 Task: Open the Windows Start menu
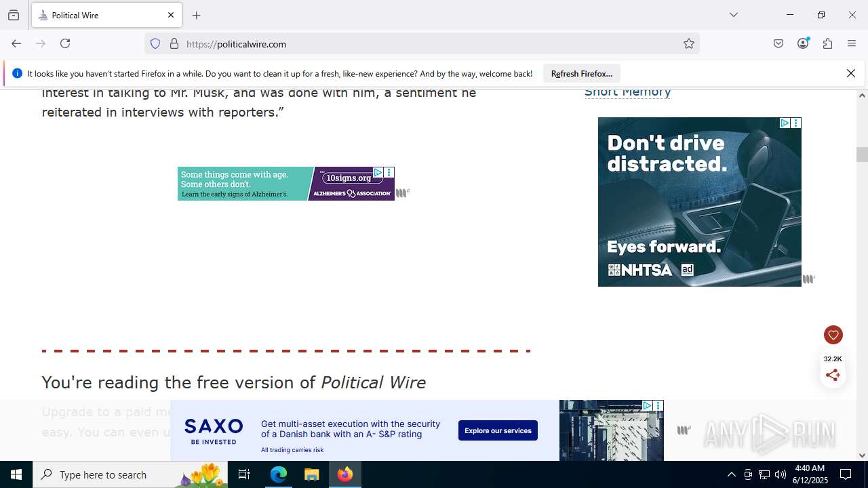click(16, 474)
